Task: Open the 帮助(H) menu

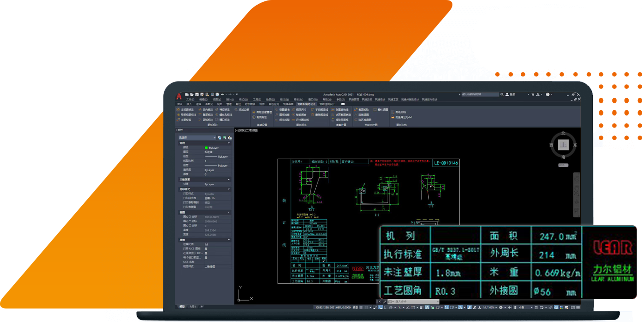Action: pyautogui.click(x=327, y=100)
